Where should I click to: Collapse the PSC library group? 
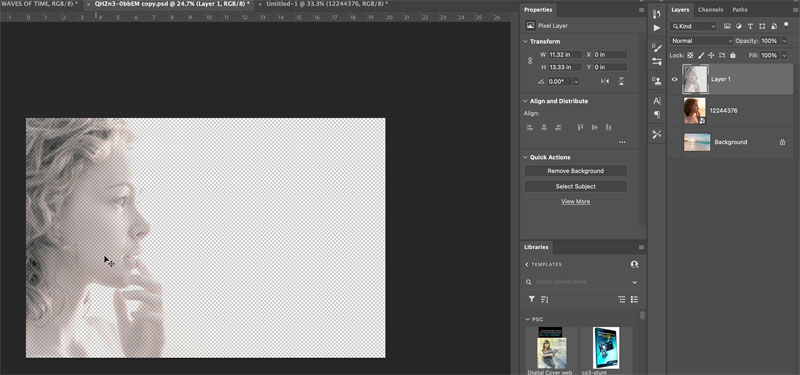point(527,319)
